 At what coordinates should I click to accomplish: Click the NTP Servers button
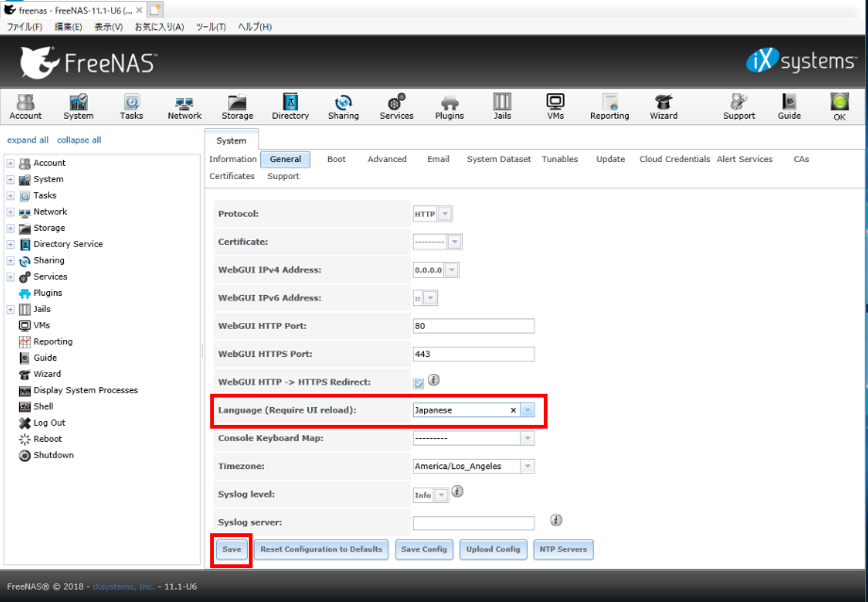click(563, 549)
